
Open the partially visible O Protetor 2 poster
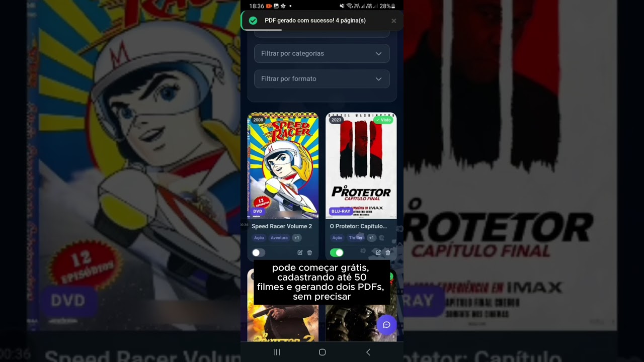coord(283,305)
